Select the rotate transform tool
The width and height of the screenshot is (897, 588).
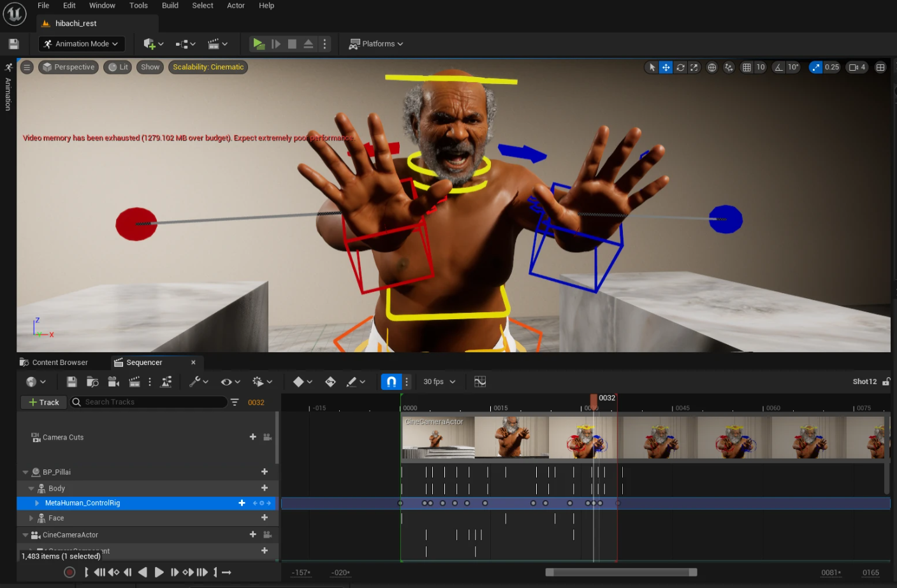click(680, 68)
